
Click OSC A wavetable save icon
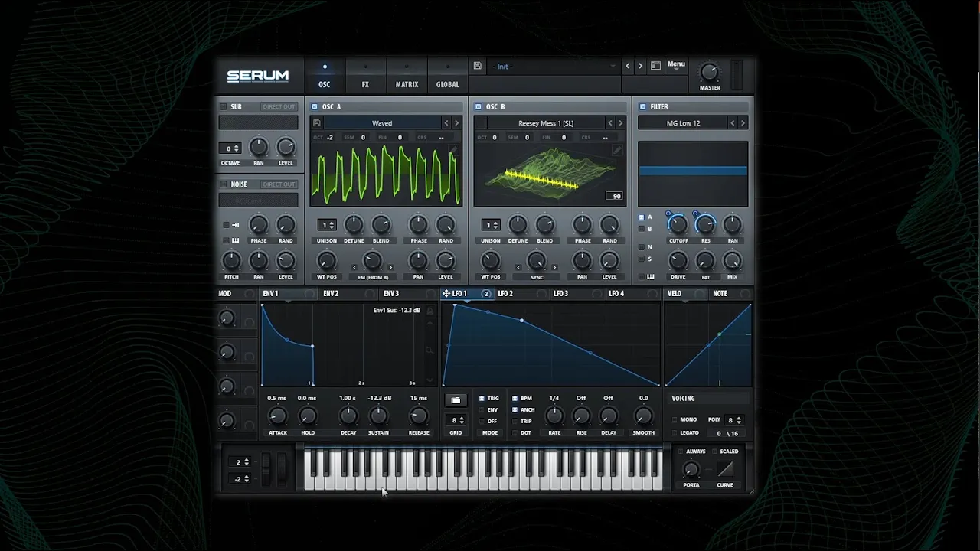317,123
